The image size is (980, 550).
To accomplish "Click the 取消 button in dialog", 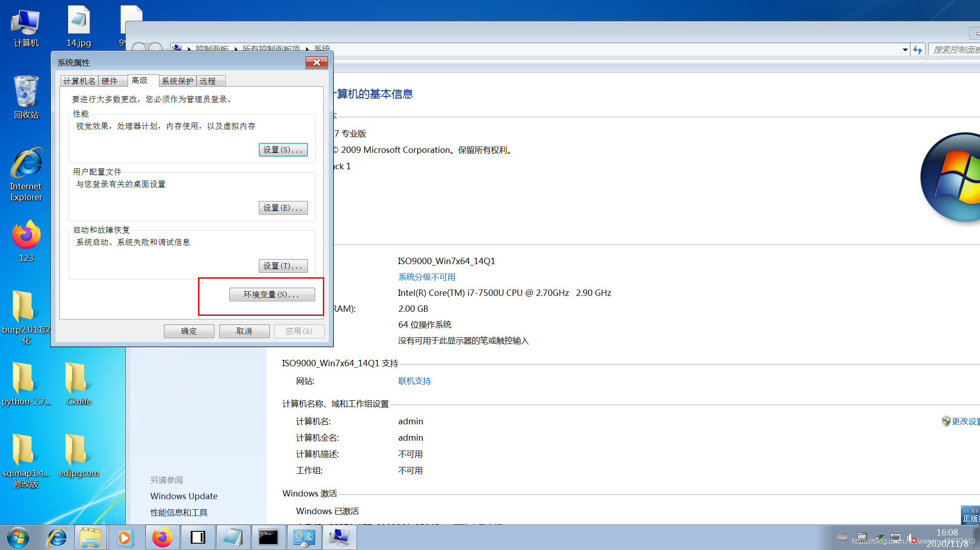I will 244,331.
